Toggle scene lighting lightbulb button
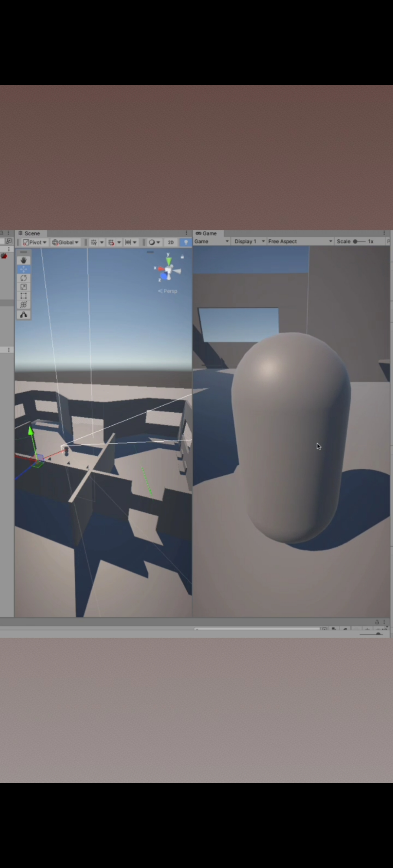Image resolution: width=393 pixels, height=868 pixels. tap(186, 242)
